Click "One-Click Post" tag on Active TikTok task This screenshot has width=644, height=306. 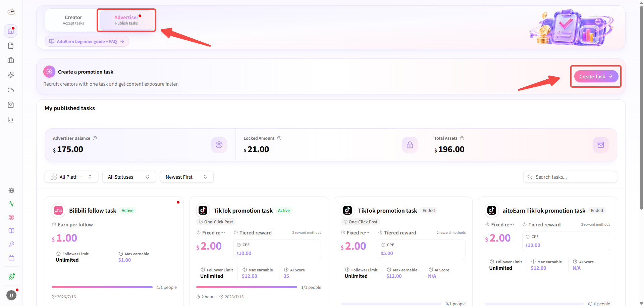[216, 222]
